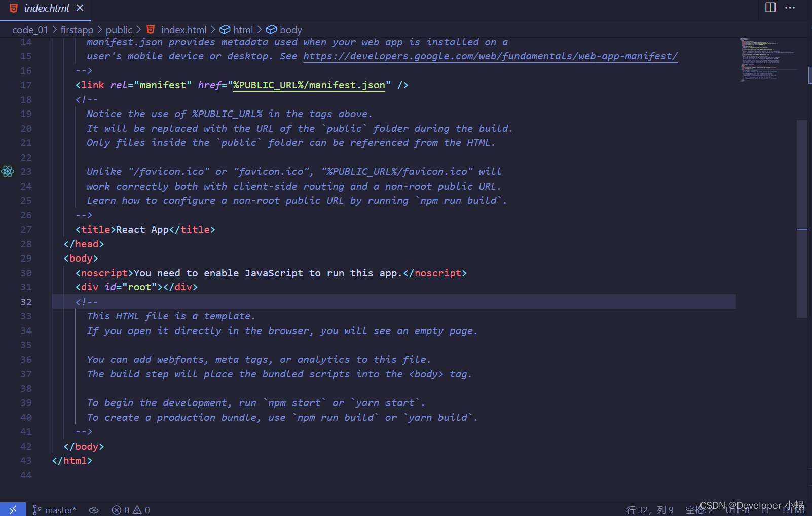Click line number 32 in gutter
The width and height of the screenshot is (812, 516).
[26, 302]
